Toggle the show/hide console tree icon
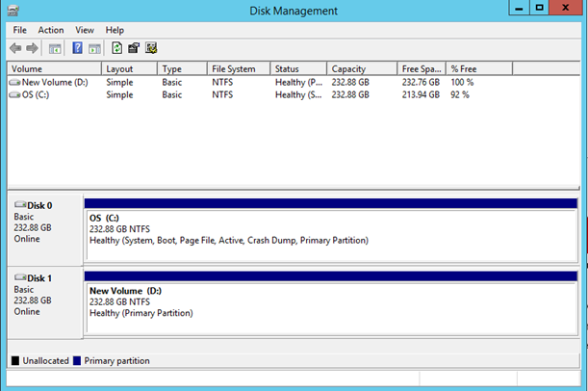588x391 pixels. pyautogui.click(x=55, y=48)
